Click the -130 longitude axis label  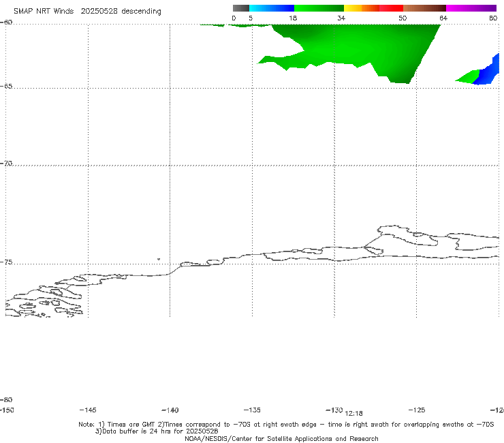click(x=334, y=410)
